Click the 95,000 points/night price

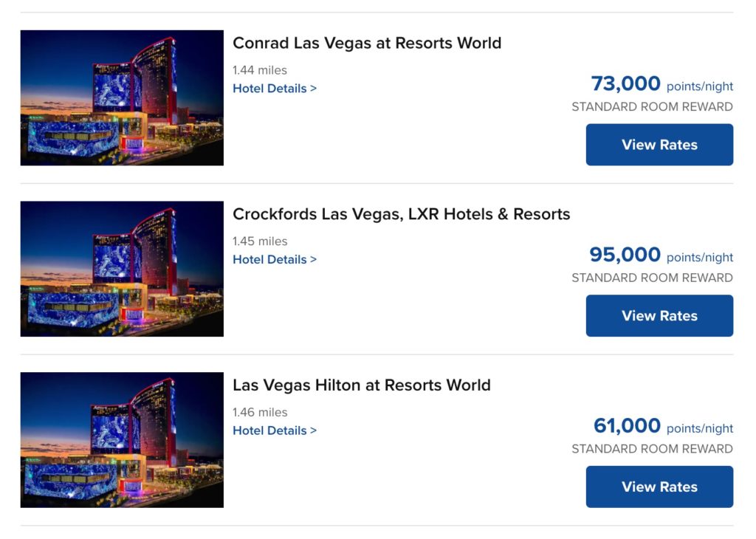coord(625,255)
